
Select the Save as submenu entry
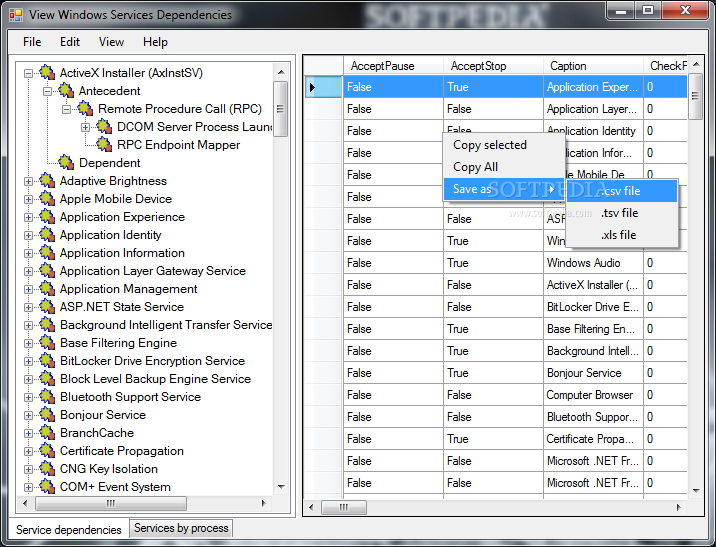pyautogui.click(x=504, y=189)
